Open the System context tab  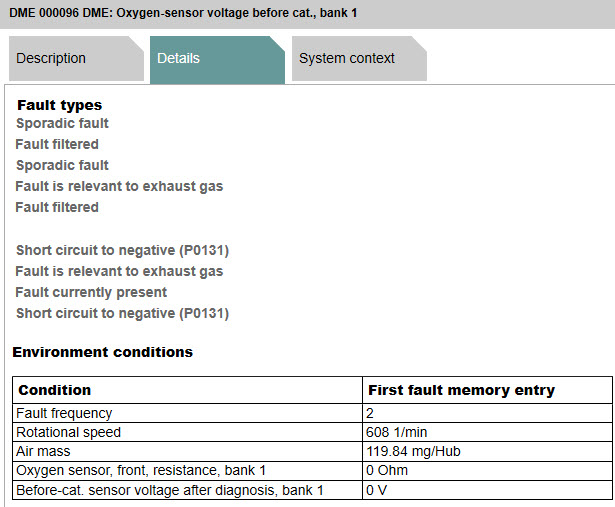[346, 59]
